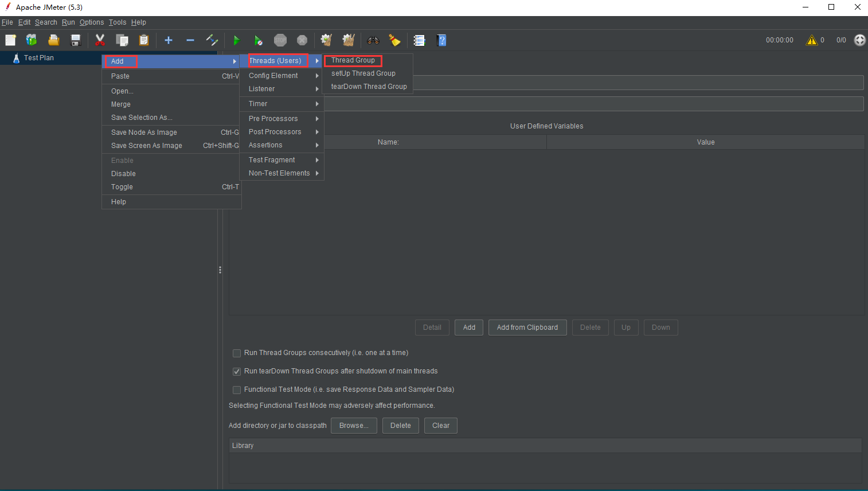Click the Start no pauses icon
The height and width of the screenshot is (491, 868).
(258, 40)
